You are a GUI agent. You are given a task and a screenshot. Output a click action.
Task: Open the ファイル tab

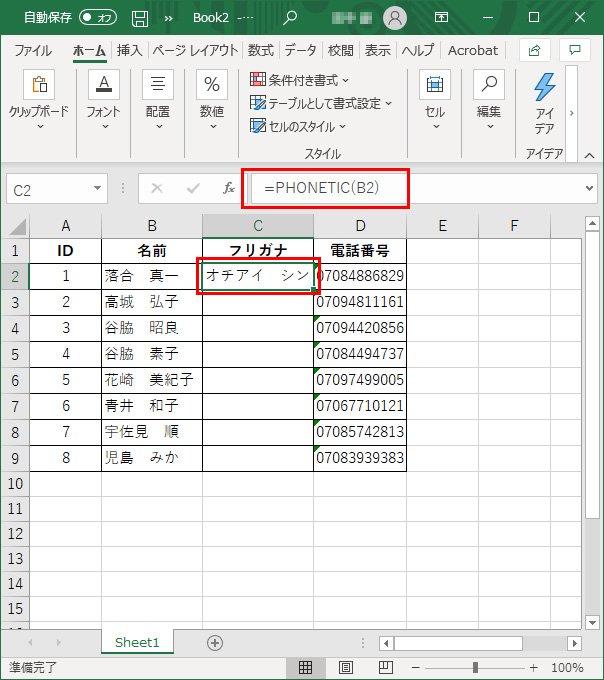tap(33, 51)
